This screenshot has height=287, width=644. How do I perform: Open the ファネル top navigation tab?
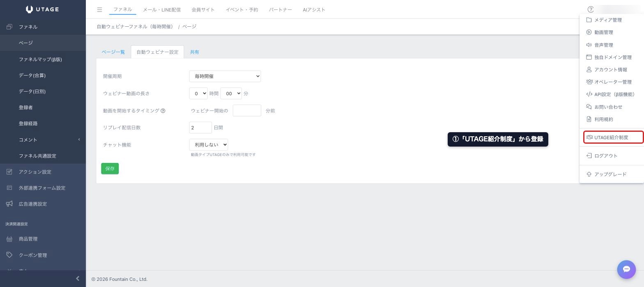tap(122, 9)
